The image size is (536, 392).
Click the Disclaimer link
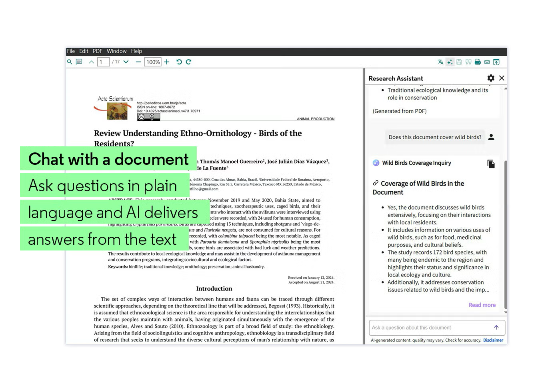(x=493, y=340)
